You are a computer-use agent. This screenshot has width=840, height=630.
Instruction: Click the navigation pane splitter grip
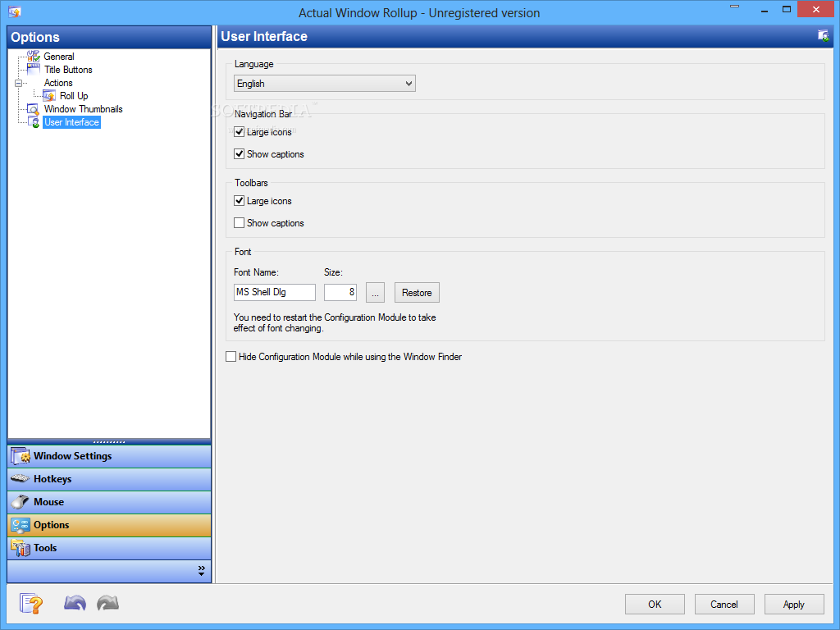pos(109,442)
